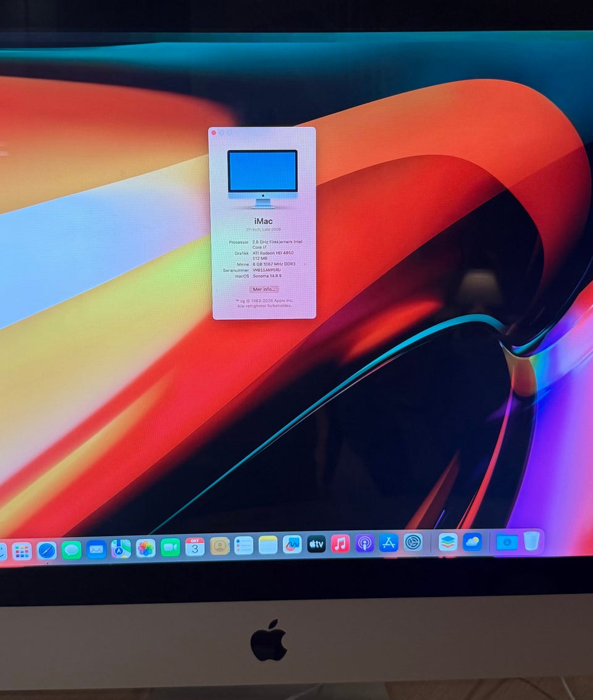Start FaceTime from the Dock

click(x=170, y=548)
